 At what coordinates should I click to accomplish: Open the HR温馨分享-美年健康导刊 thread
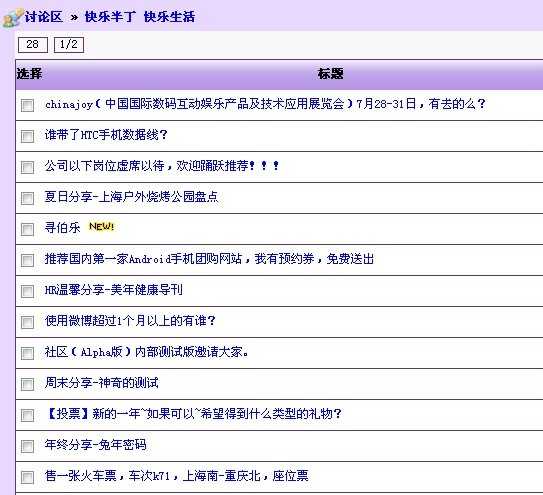pyautogui.click(x=114, y=290)
